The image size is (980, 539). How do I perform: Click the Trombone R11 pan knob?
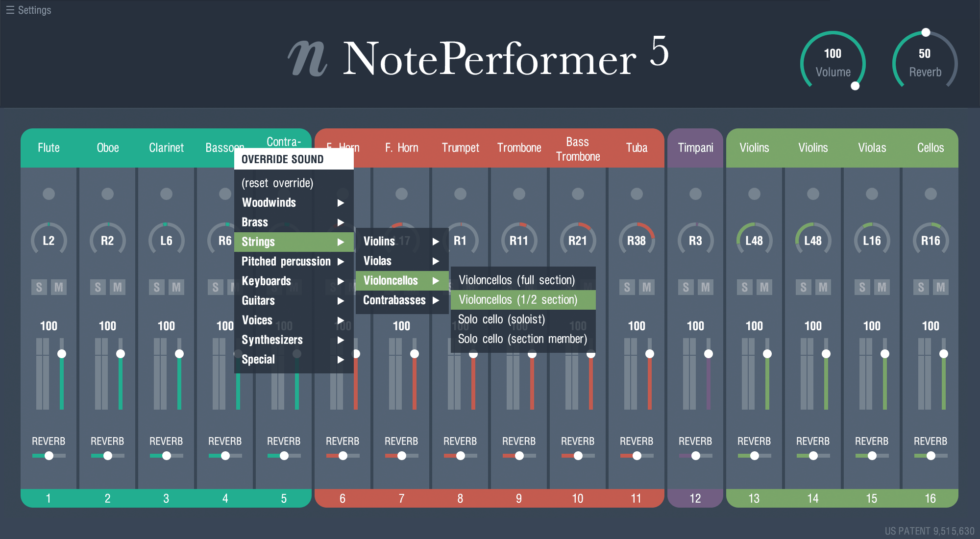[519, 240]
